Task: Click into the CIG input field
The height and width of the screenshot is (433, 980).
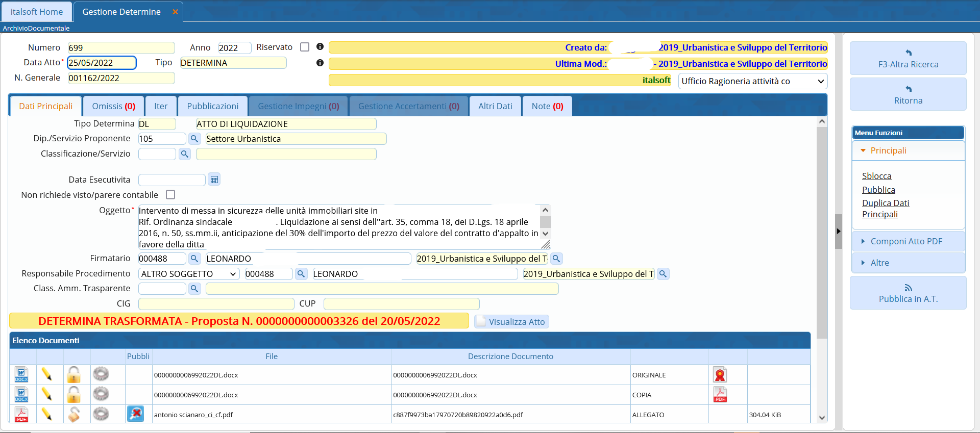Action: [216, 304]
